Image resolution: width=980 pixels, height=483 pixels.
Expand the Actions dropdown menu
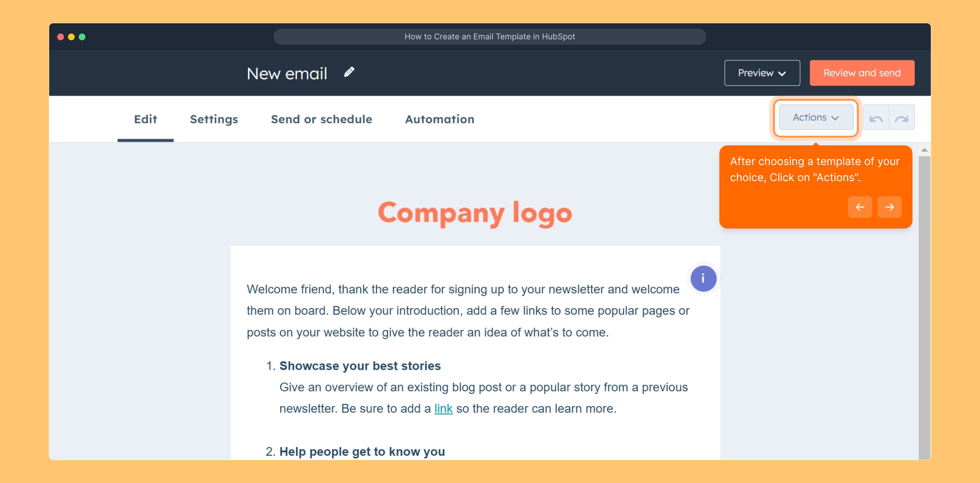816,118
